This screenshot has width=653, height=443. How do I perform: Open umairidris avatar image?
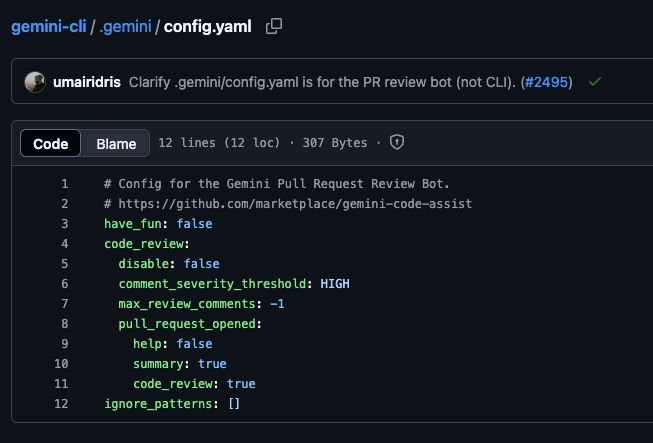click(35, 82)
